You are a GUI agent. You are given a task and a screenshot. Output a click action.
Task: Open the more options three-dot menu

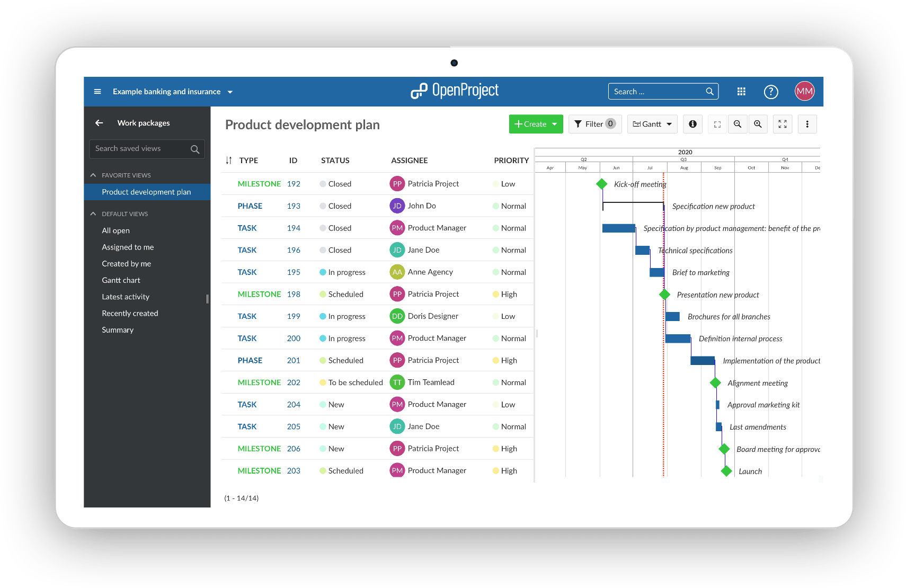807,124
